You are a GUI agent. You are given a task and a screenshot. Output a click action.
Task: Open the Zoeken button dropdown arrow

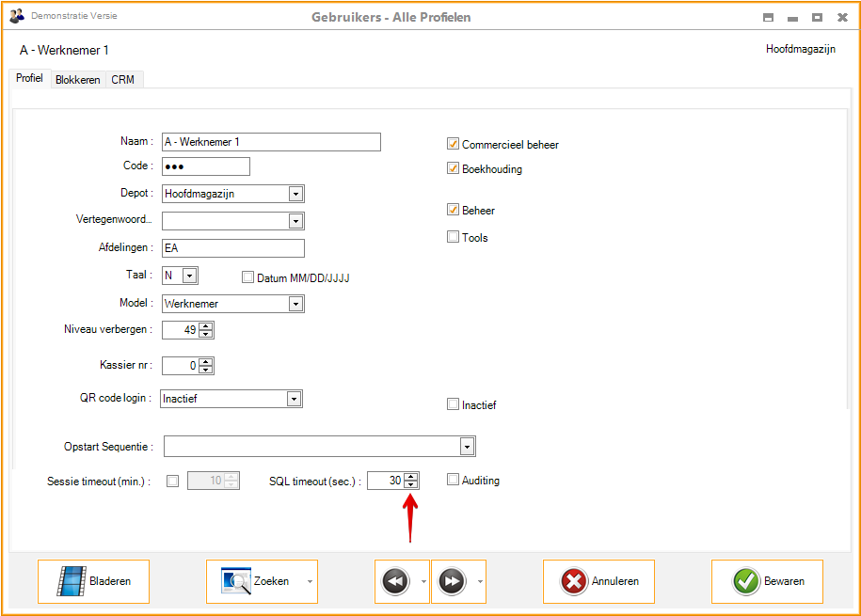310,582
